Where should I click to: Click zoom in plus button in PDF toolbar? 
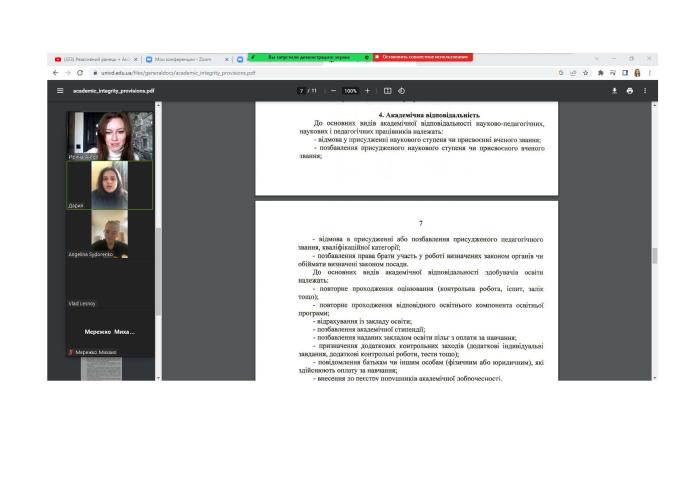[x=367, y=91]
